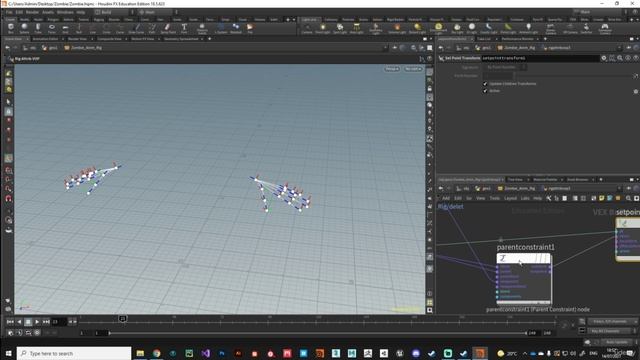The width and height of the screenshot is (640, 360).
Task: Click the network editor find node icon
Action: point(628,198)
